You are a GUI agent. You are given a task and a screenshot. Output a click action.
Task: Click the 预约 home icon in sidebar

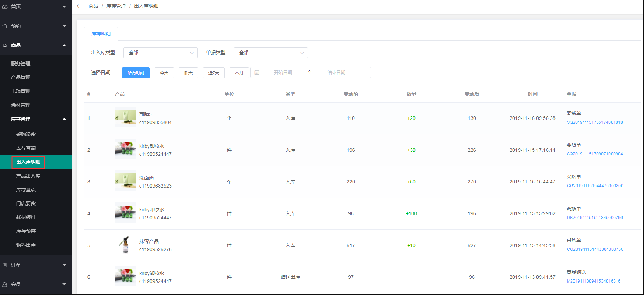point(5,26)
